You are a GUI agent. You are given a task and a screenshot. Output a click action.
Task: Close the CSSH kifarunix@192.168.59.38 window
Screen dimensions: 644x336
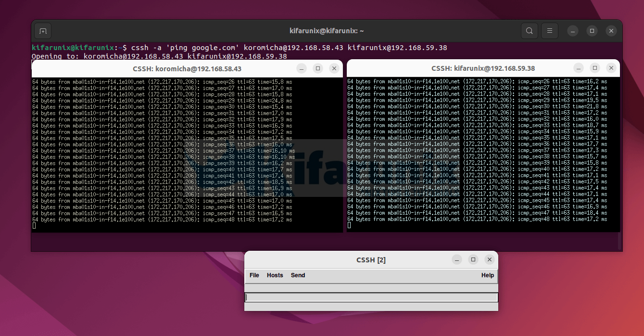pos(611,68)
